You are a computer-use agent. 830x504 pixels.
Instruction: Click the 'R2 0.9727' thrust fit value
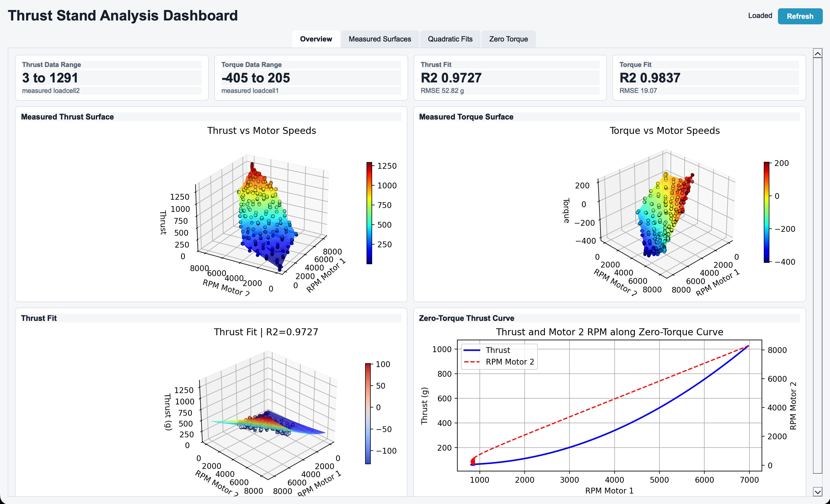[451, 78]
